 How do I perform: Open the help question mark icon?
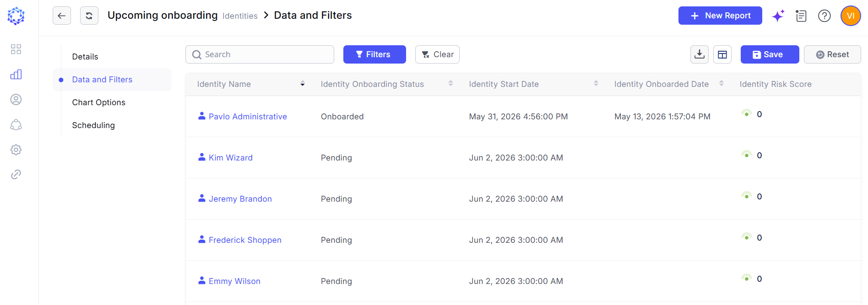[825, 16]
